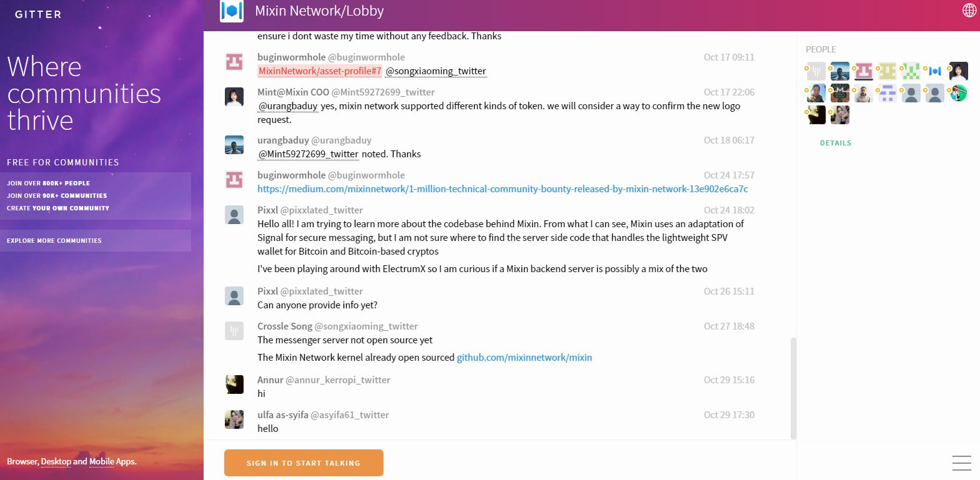Open the globe icon in the header
980x480 pixels.
point(969,10)
